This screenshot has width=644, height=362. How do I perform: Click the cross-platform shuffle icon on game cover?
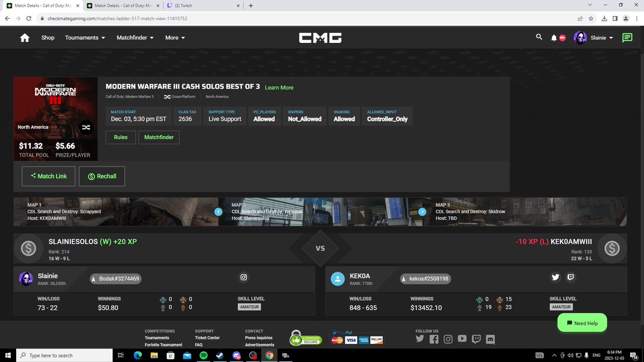[86, 127]
